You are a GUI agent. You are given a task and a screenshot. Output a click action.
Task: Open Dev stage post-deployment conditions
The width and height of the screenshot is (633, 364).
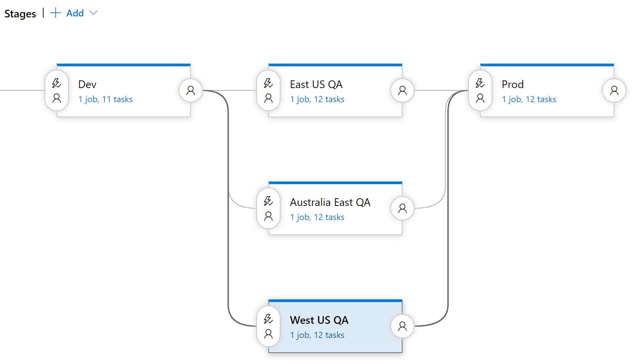[191, 90]
